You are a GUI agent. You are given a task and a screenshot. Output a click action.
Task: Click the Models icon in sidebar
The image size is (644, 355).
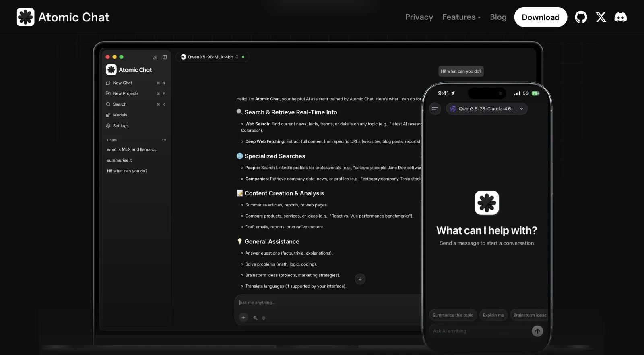click(x=108, y=115)
